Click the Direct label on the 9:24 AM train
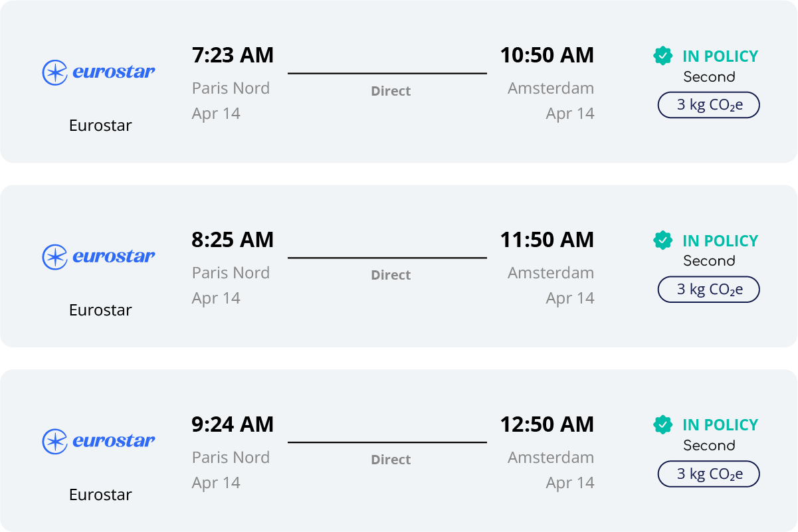The image size is (798, 532). click(391, 460)
